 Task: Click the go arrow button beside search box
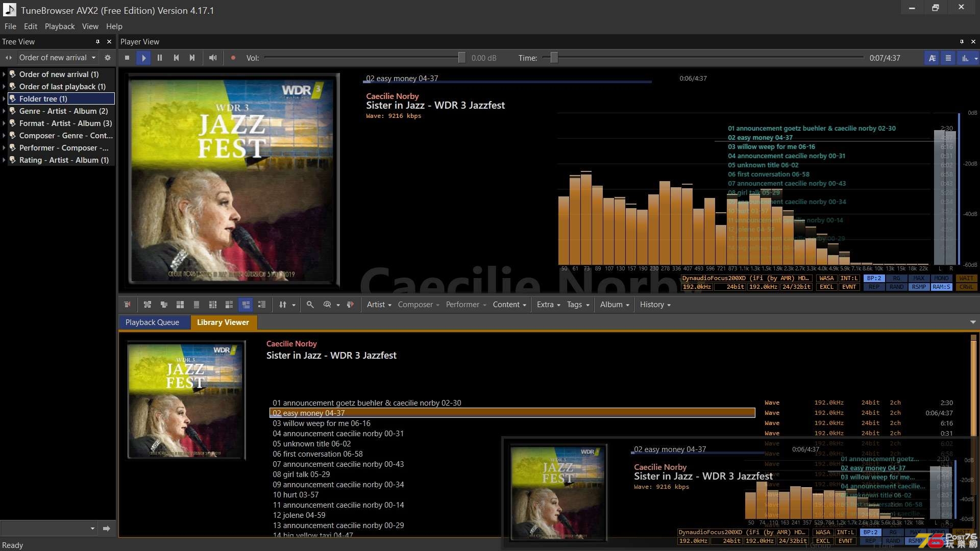[106, 529]
